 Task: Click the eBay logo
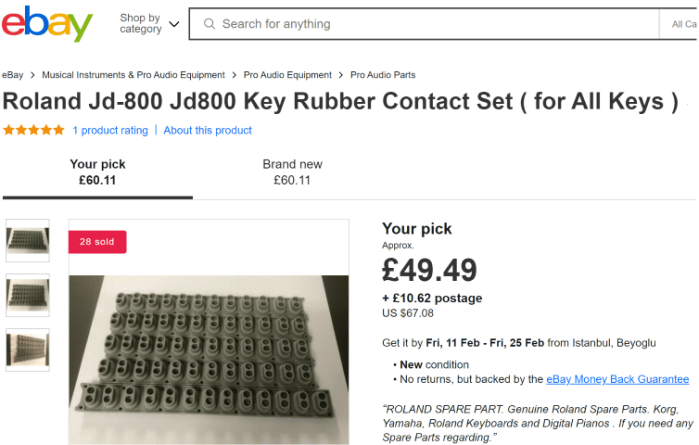tap(47, 24)
